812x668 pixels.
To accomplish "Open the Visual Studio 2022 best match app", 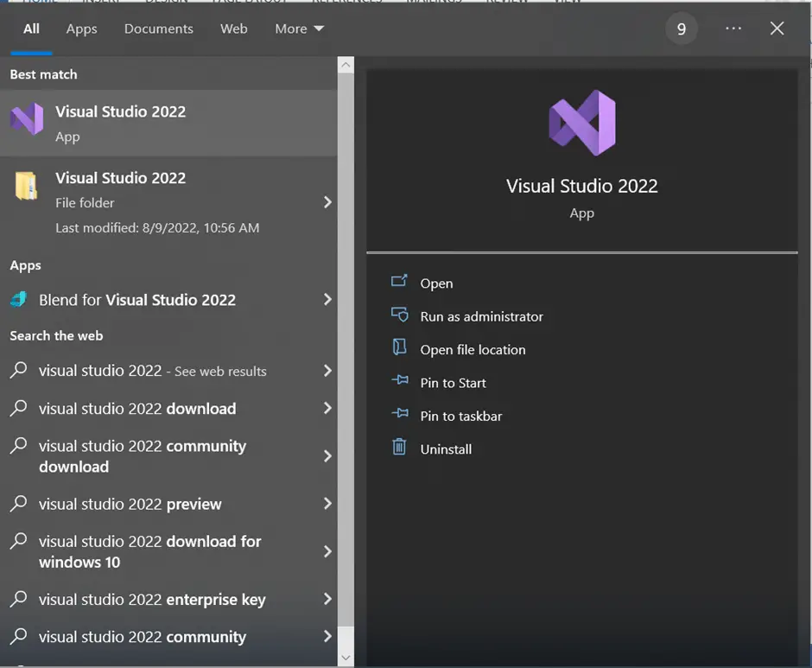I will [168, 124].
